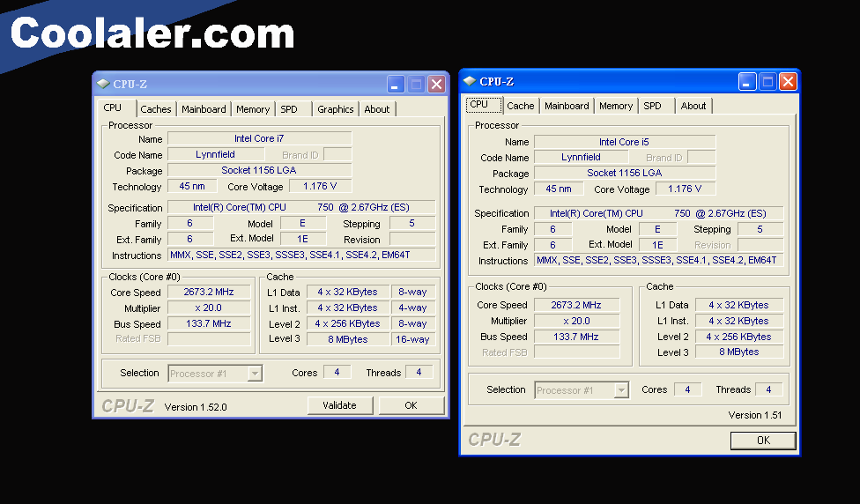This screenshot has height=504, width=860.
Task: Minimize the right CPU-Z 1.51 window
Action: [x=747, y=82]
